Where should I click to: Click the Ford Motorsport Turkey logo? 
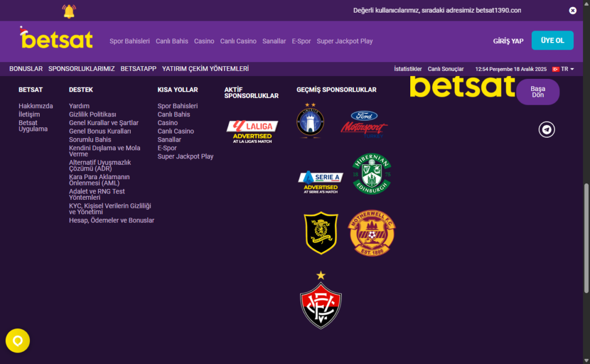[x=364, y=124]
